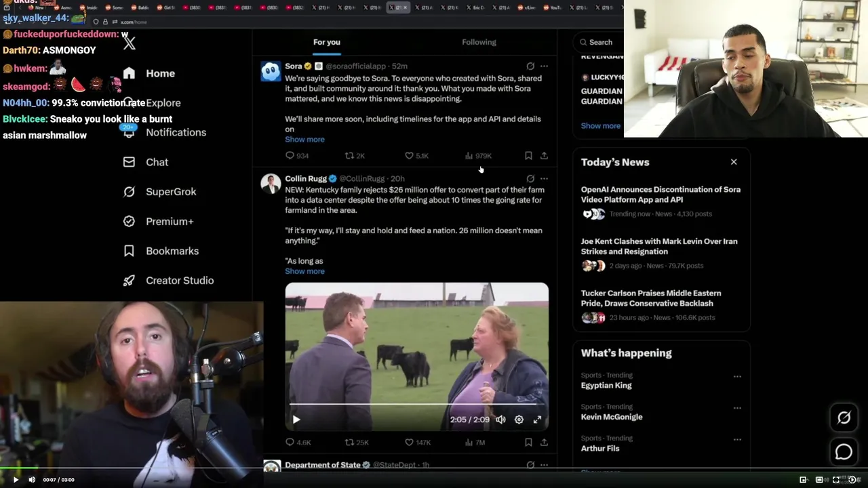Click the Collin Rugg username link
This screenshot has width=868, height=488.
pyautogui.click(x=306, y=179)
